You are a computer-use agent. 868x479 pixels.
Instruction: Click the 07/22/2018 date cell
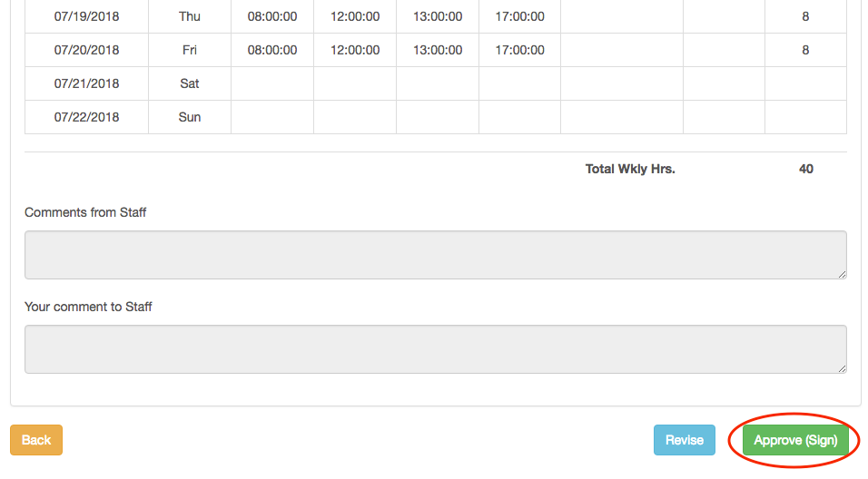point(87,117)
